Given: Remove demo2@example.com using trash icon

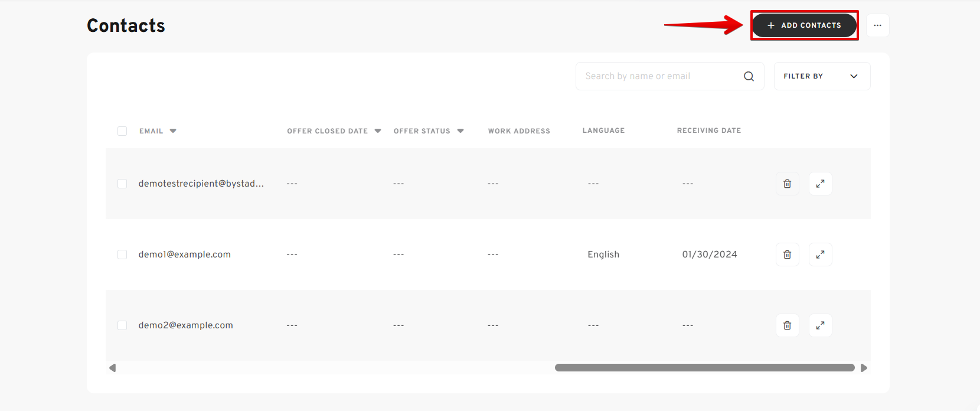Looking at the screenshot, I should (x=787, y=325).
